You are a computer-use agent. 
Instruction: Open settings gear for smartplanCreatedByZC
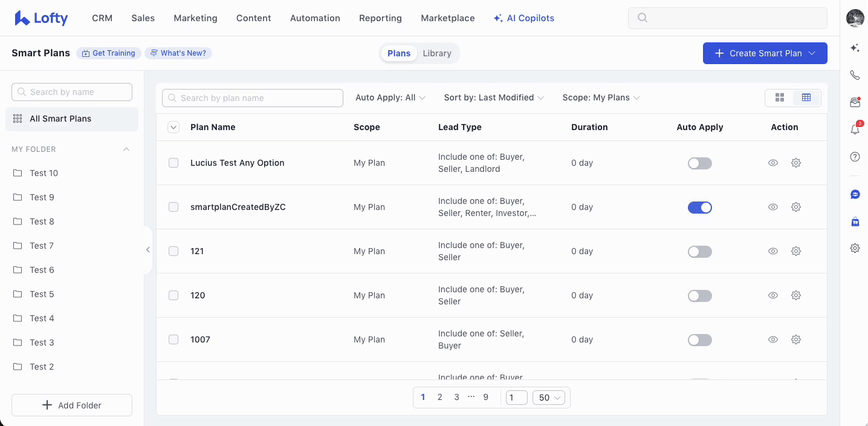(x=796, y=207)
